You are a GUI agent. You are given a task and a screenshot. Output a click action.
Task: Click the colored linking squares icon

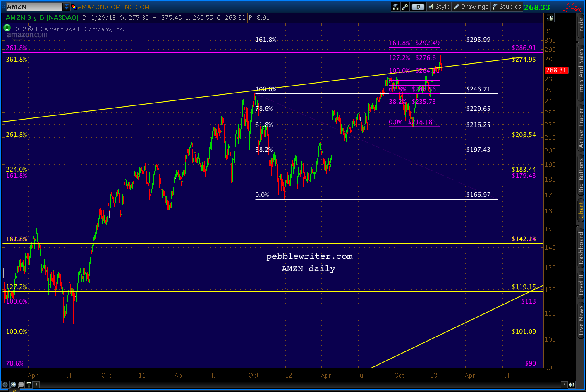pos(74,7)
